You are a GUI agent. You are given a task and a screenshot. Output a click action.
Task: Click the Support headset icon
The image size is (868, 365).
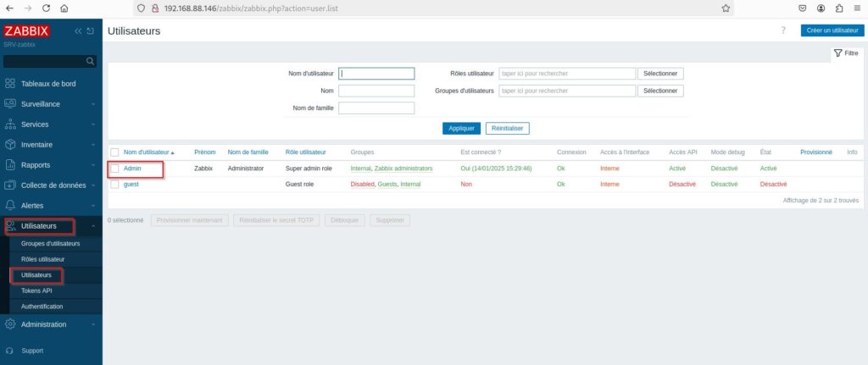[8, 351]
